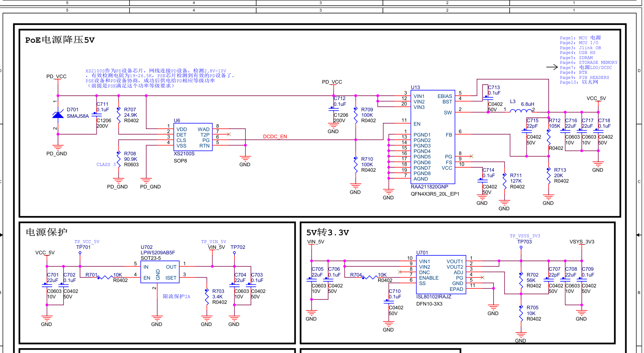644x353 pixels.
Task: Click the no-connect X on U6 pin 7
Action: (229, 135)
